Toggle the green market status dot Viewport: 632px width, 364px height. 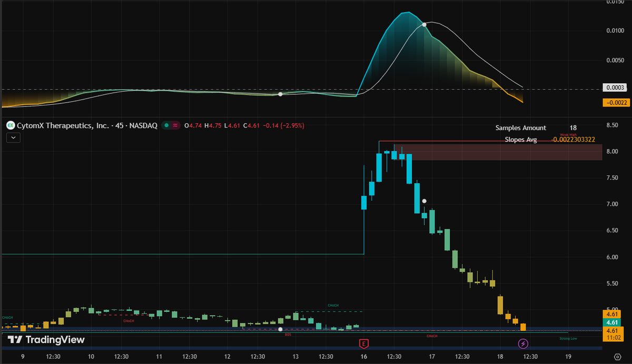166,126
